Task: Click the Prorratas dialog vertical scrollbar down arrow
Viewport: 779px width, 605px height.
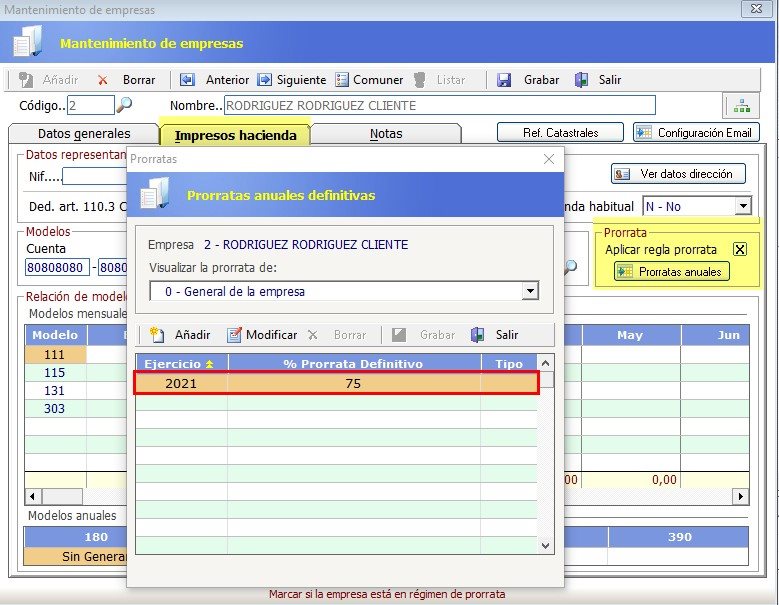Action: [545, 545]
